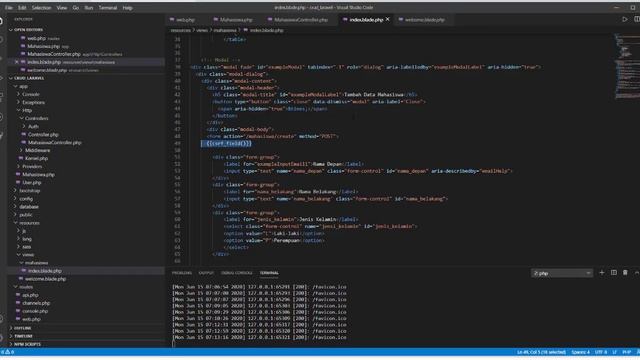This screenshot has height=360, width=640.
Task: Open the Edit menu
Action: point(22,8)
